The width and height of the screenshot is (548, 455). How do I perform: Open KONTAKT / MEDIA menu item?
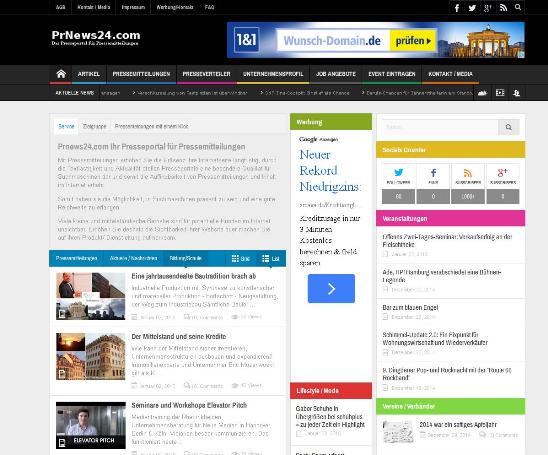point(450,74)
